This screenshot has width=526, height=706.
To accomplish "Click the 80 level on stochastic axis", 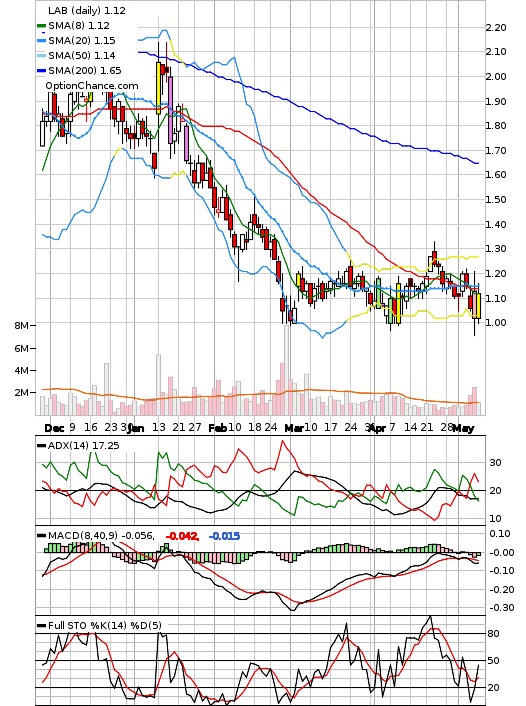I will [494, 634].
